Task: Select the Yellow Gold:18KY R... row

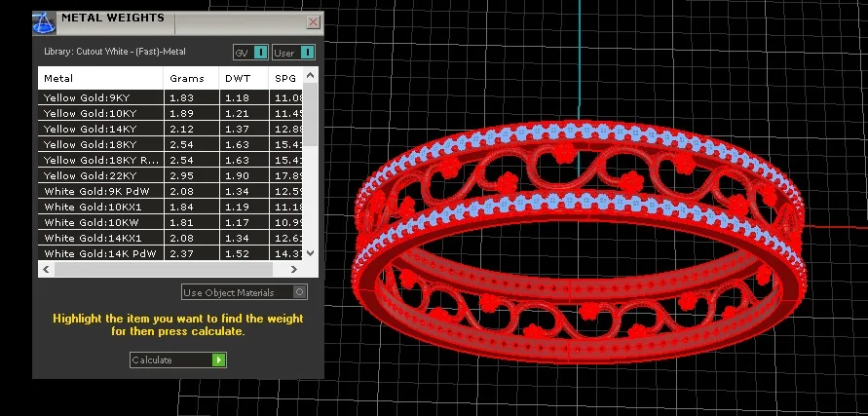Action: tap(170, 160)
